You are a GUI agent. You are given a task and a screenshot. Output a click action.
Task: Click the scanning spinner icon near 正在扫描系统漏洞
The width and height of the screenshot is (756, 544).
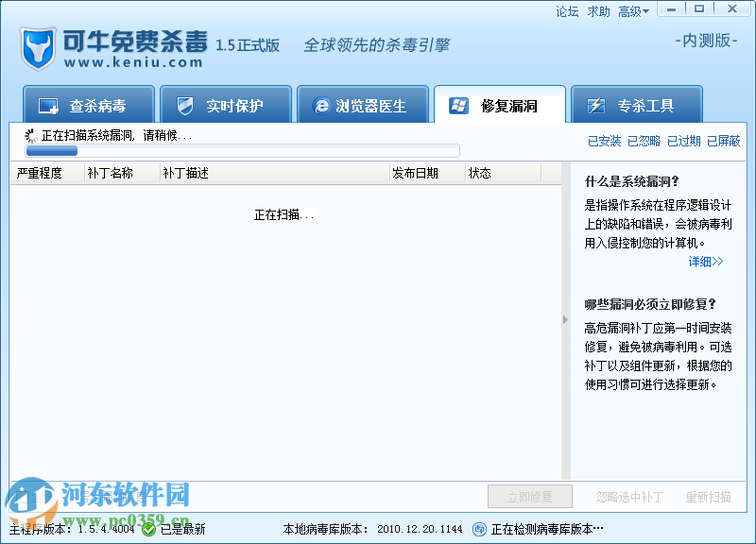[x=30, y=133]
